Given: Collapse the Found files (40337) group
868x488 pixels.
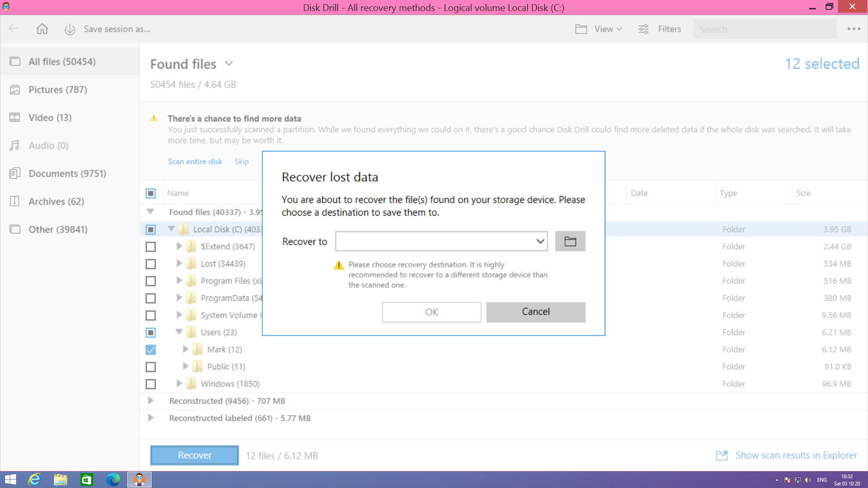Looking at the screenshot, I should click(x=150, y=211).
